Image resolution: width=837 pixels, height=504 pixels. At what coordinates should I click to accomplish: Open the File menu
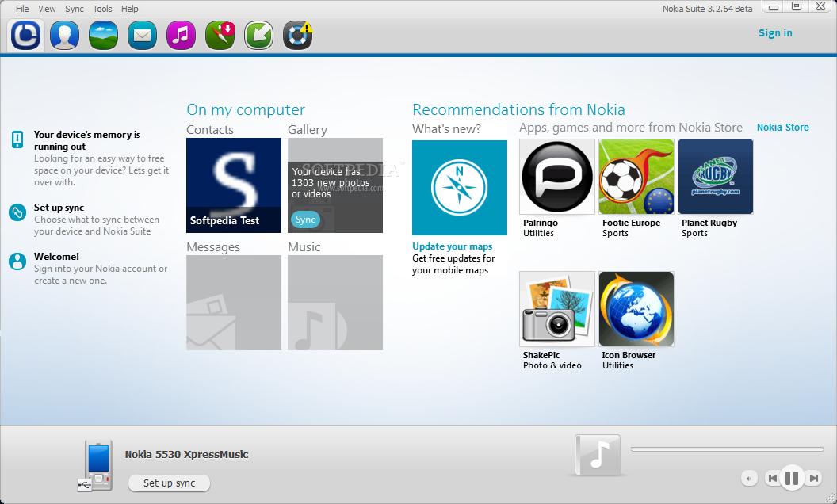pyautogui.click(x=22, y=9)
